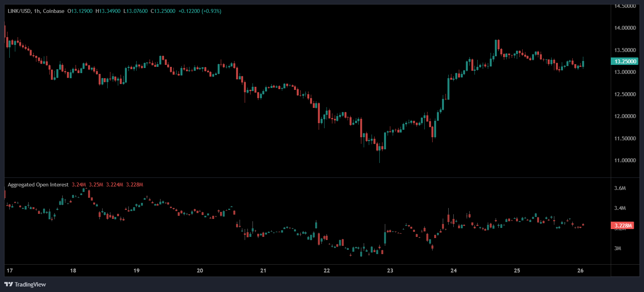Click the TradingView logo icon

coord(9,284)
